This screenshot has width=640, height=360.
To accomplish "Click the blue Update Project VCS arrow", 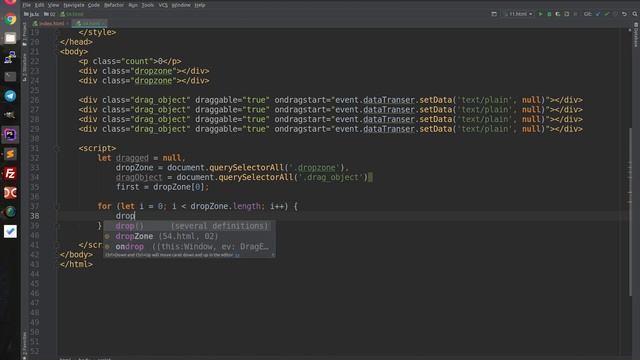I will tap(598, 14).
